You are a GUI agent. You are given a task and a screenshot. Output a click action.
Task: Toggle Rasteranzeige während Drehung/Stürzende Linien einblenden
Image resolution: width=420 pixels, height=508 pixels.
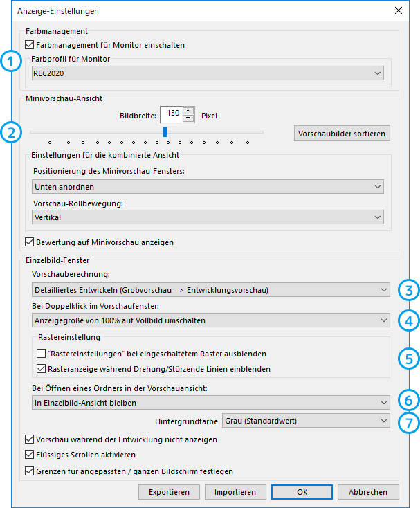(x=41, y=369)
